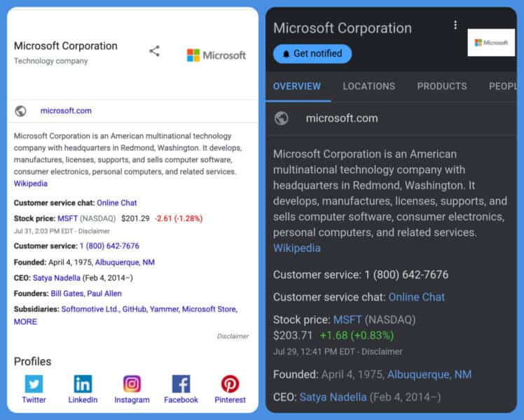Image resolution: width=524 pixels, height=420 pixels.
Task: Open the microsoft.com link in light panel
Action: point(66,111)
